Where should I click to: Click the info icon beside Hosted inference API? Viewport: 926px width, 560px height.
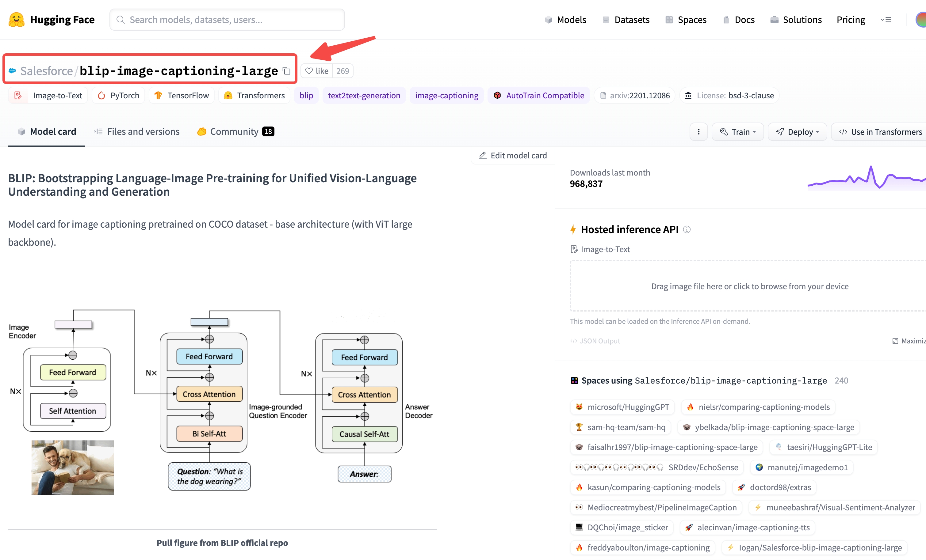(x=686, y=229)
